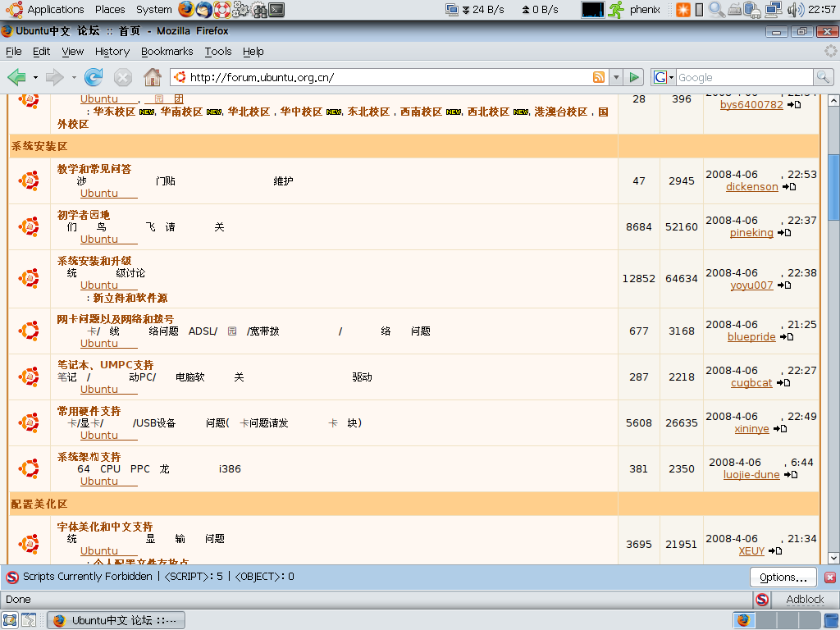Open the gears settings launcher in panel
840x630 pixels.
click(x=240, y=9)
